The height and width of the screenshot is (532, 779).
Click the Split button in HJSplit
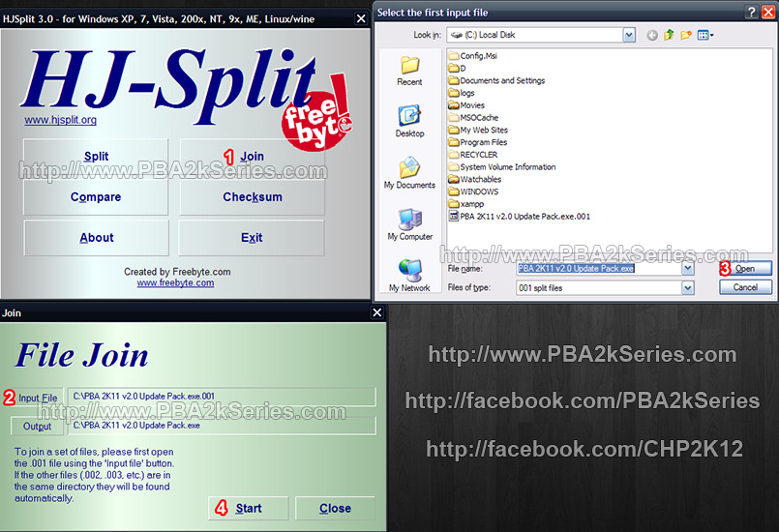(x=96, y=157)
